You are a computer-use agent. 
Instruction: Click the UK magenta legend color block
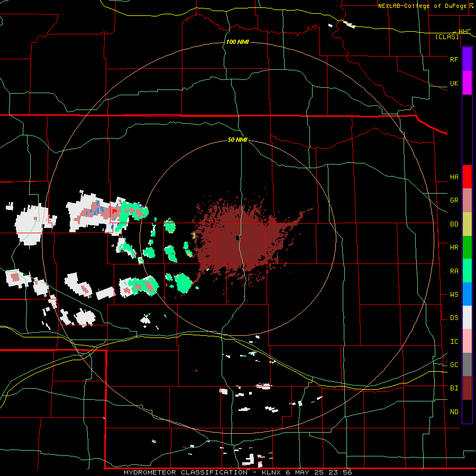(x=467, y=83)
